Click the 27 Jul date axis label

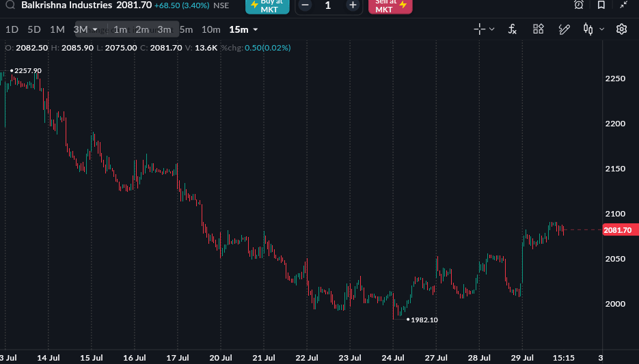click(436, 358)
